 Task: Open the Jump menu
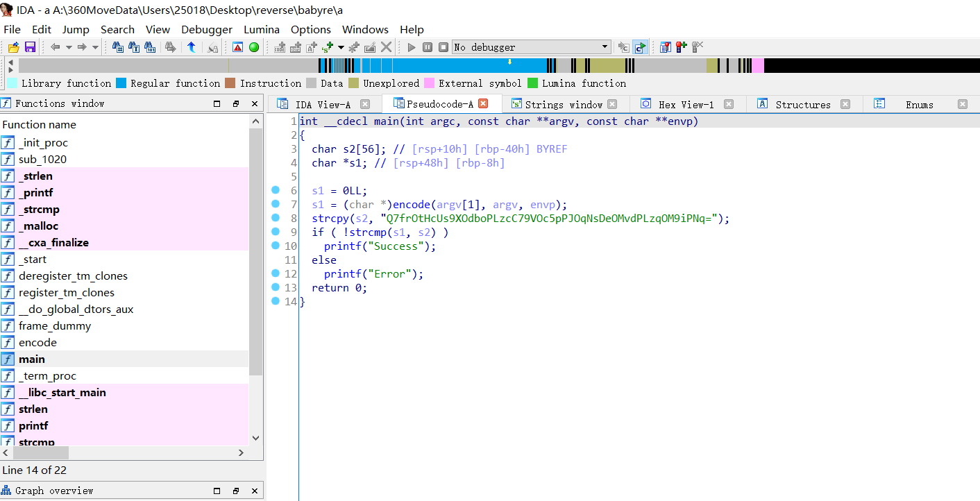76,29
